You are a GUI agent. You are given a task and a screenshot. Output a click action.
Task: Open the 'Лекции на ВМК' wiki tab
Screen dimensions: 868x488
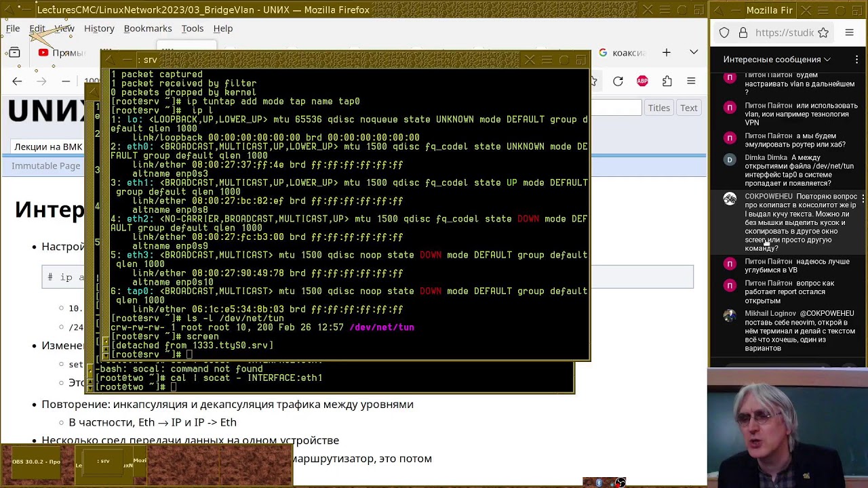click(x=48, y=146)
